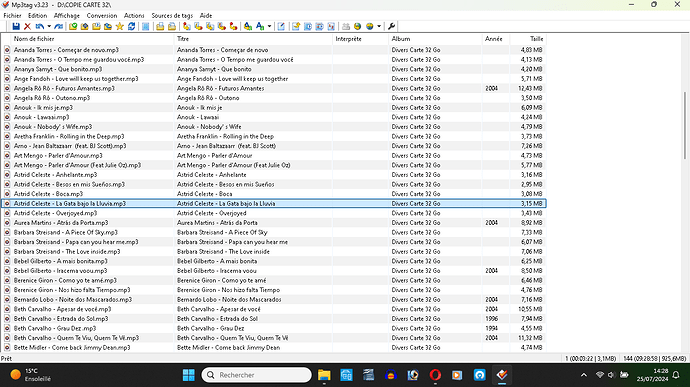The image size is (690, 387).
Task: Click the blue refresh arrows toolbar icon
Action: tap(131, 26)
